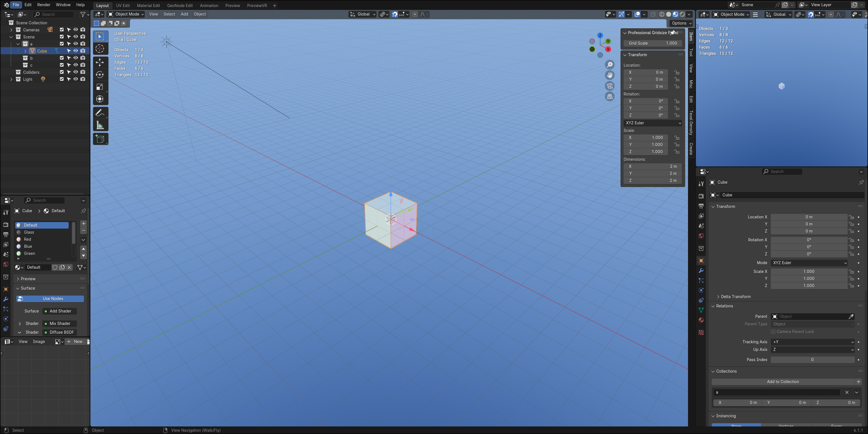The height and width of the screenshot is (434, 868).
Task: Open the File menu
Action: pyautogui.click(x=16, y=5)
